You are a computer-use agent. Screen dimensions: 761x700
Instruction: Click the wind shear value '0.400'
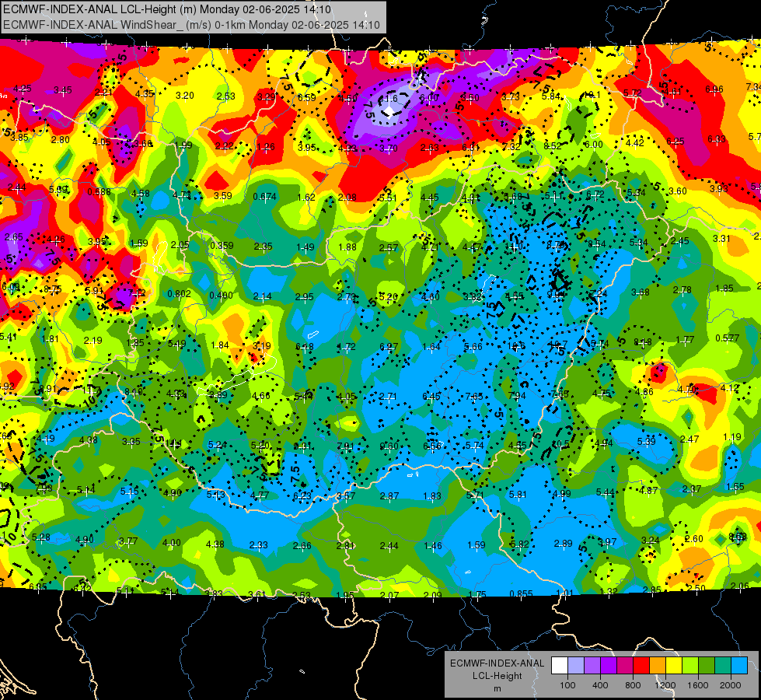221,296
